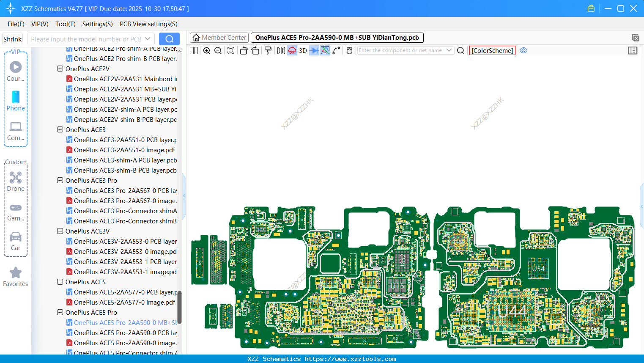Rotate the board clockwise
This screenshot has width=644, height=363.
coord(255,51)
